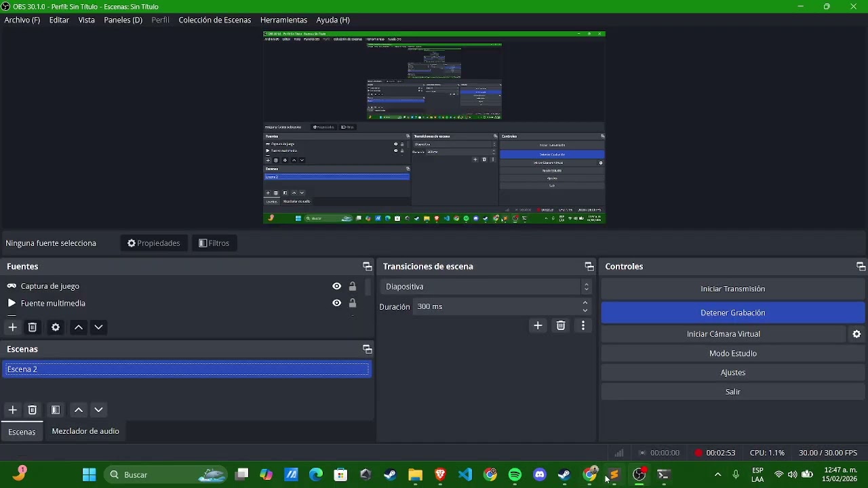Open the Editar menu

coord(59,20)
